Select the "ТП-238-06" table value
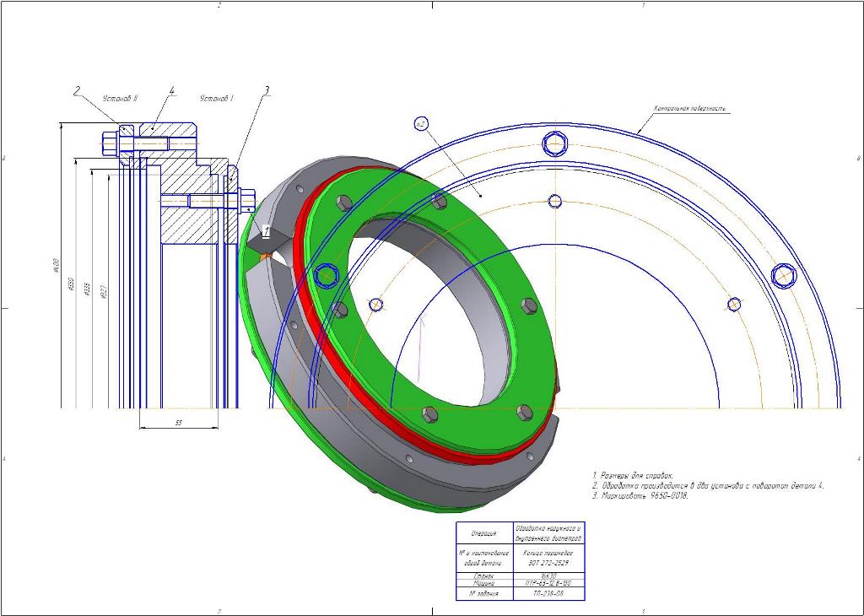 (548, 593)
